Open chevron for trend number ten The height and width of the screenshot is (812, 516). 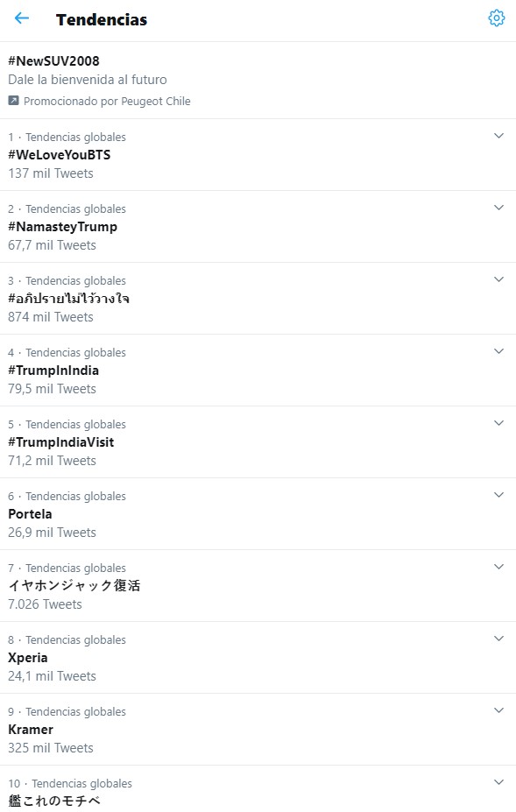pyautogui.click(x=498, y=782)
